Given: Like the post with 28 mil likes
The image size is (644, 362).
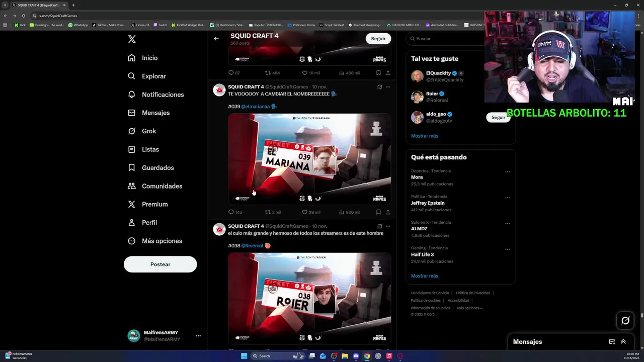Looking at the screenshot, I should pos(311,212).
